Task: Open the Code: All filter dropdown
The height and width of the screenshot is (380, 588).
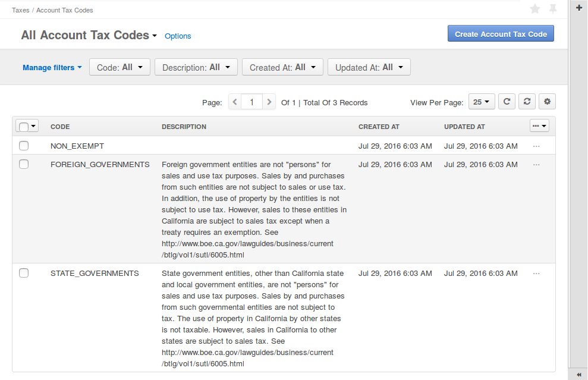Action: (119, 67)
